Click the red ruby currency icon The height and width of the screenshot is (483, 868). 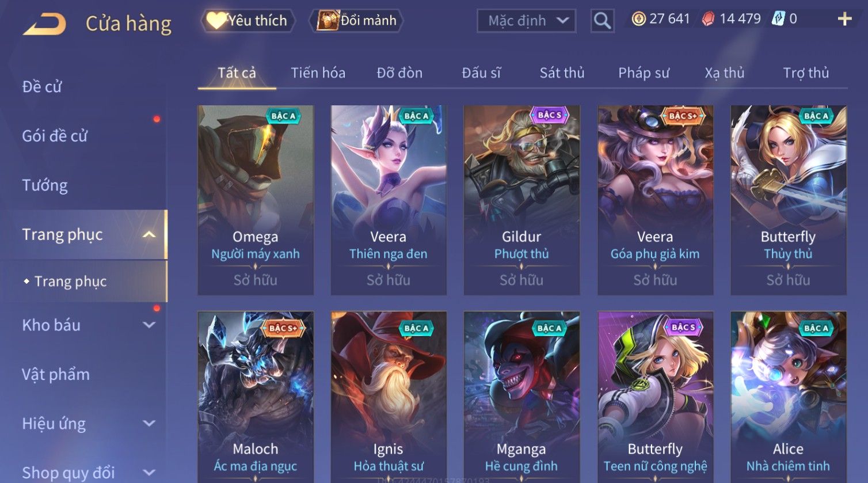point(708,19)
